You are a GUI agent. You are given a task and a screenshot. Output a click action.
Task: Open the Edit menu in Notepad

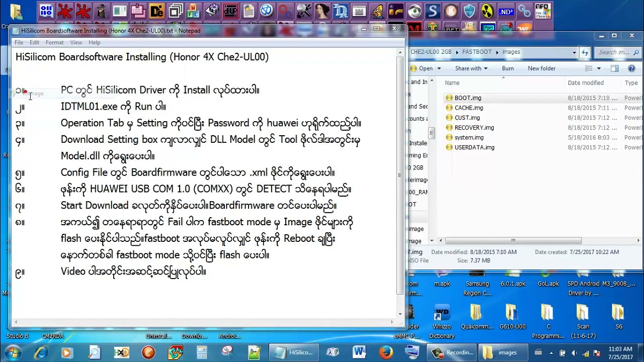34,43
